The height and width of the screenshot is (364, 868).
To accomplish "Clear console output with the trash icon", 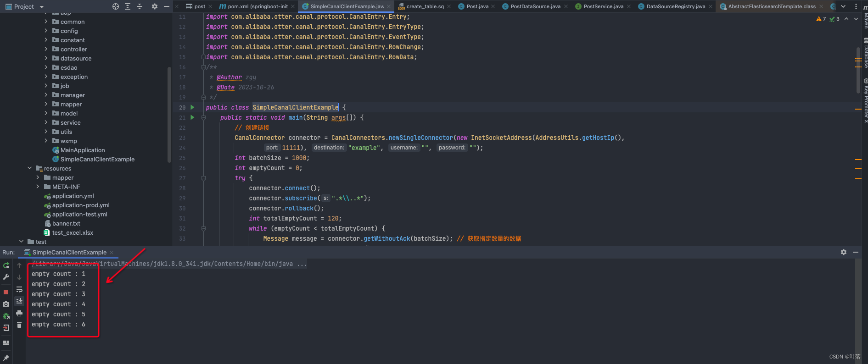I will 19,325.
